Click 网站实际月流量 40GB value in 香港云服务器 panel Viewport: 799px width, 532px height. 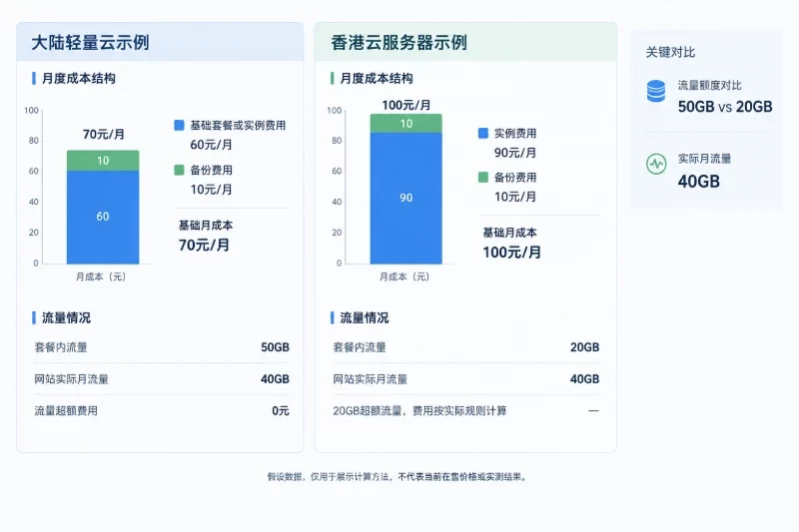pyautogui.click(x=584, y=379)
